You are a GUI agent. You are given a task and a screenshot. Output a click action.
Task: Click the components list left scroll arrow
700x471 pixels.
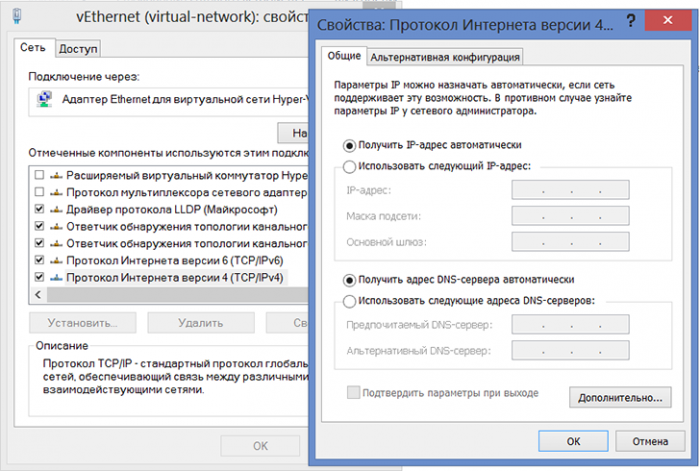(x=39, y=295)
